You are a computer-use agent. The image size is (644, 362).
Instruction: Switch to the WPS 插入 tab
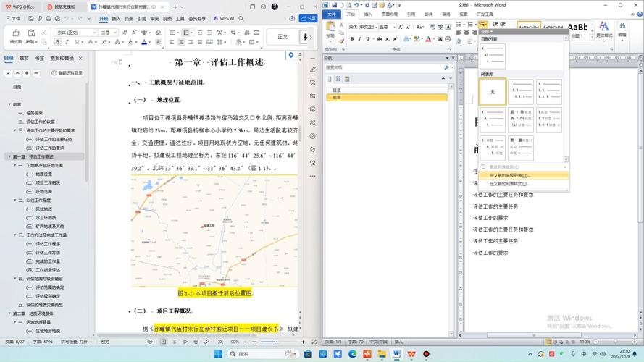116,19
